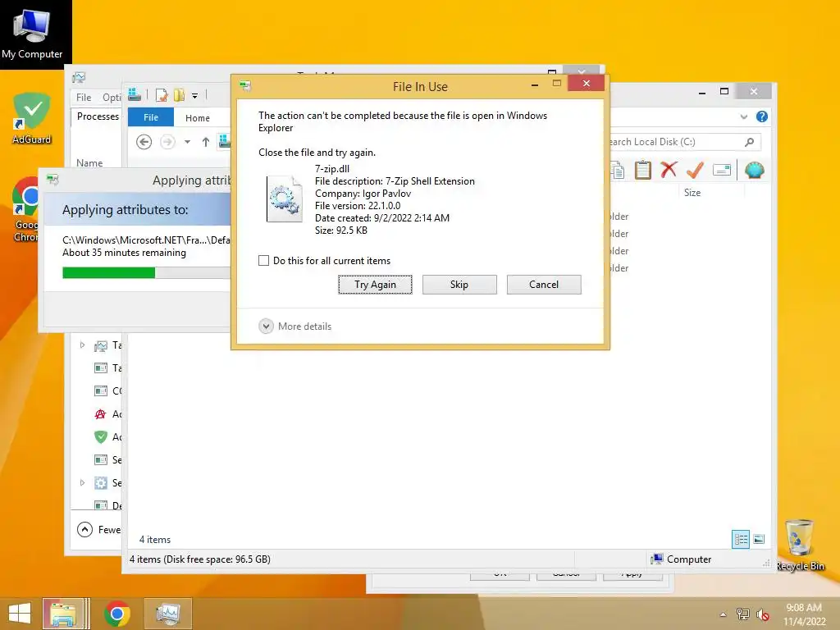Click the address bar drive icon
The image size is (840, 630).
pyautogui.click(x=225, y=141)
